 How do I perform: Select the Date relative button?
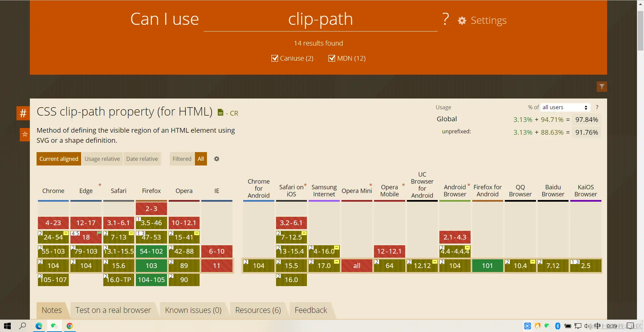point(142,159)
